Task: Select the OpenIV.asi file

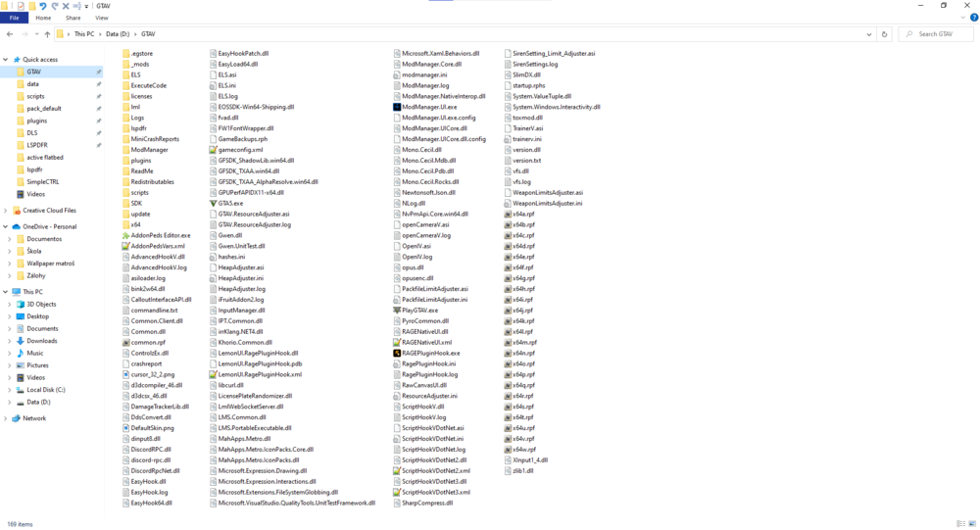Action: [x=416, y=246]
